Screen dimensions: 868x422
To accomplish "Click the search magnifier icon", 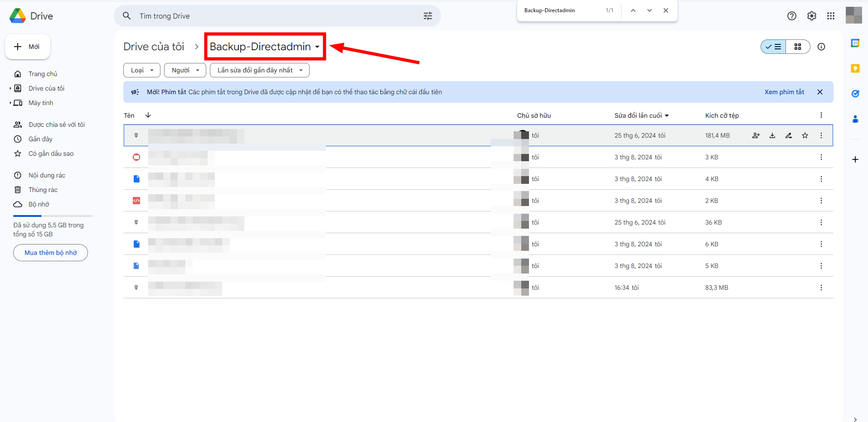I will [127, 16].
